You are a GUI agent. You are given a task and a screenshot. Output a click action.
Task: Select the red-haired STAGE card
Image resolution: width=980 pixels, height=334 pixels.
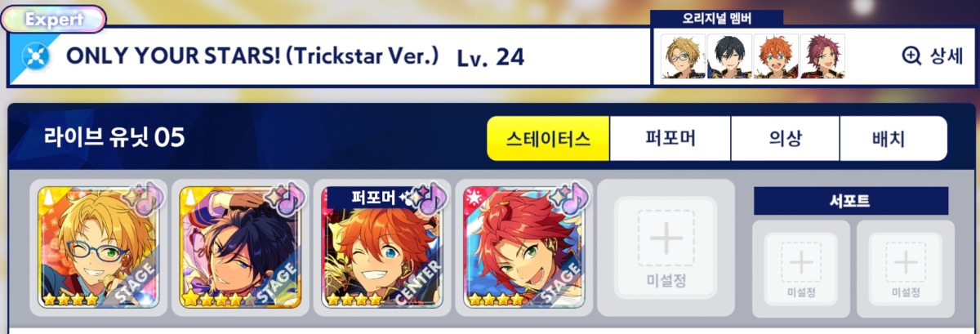tap(523, 247)
